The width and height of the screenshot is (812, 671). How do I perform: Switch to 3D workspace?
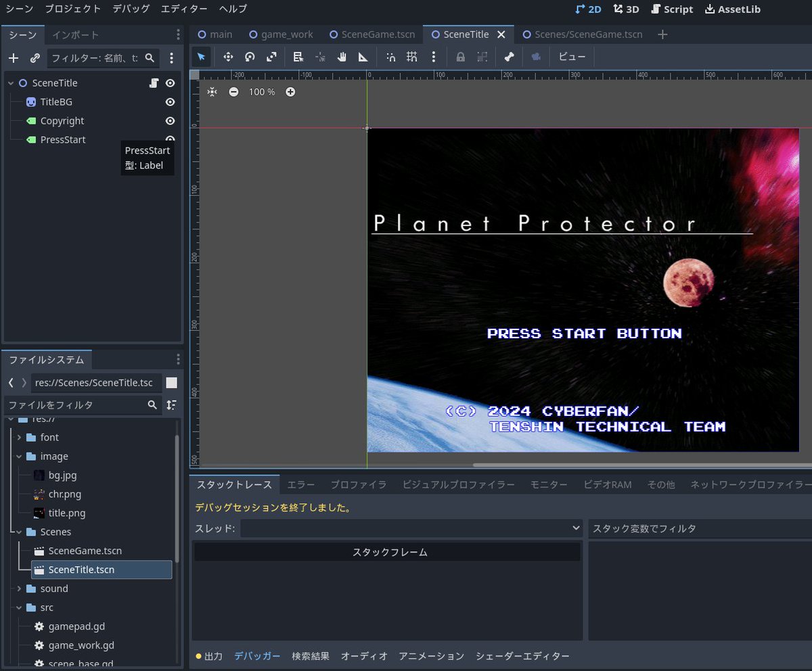[626, 9]
